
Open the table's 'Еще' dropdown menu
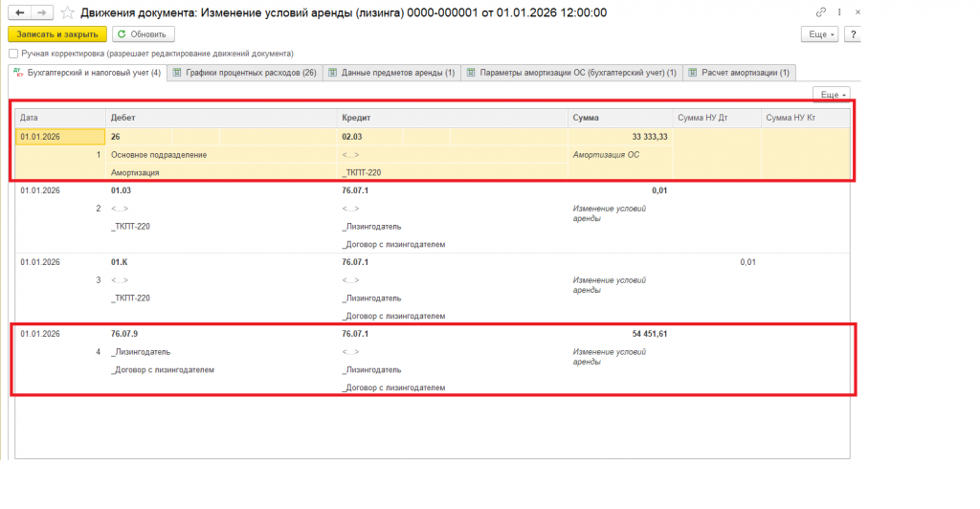click(x=832, y=95)
